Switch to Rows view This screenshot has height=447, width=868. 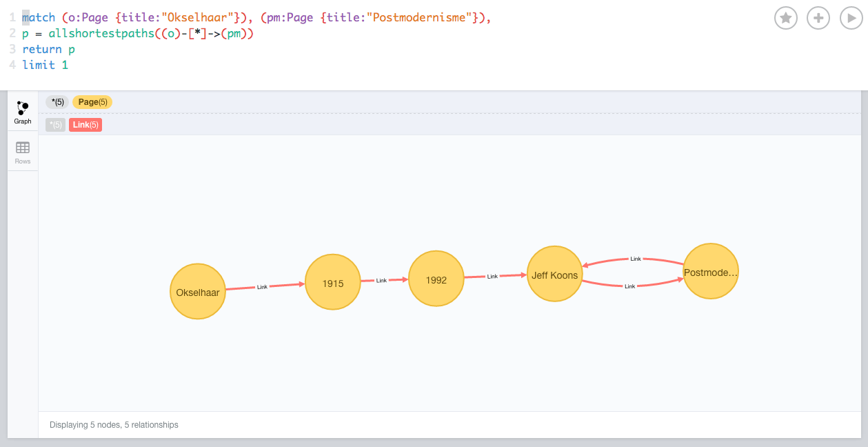click(23, 152)
